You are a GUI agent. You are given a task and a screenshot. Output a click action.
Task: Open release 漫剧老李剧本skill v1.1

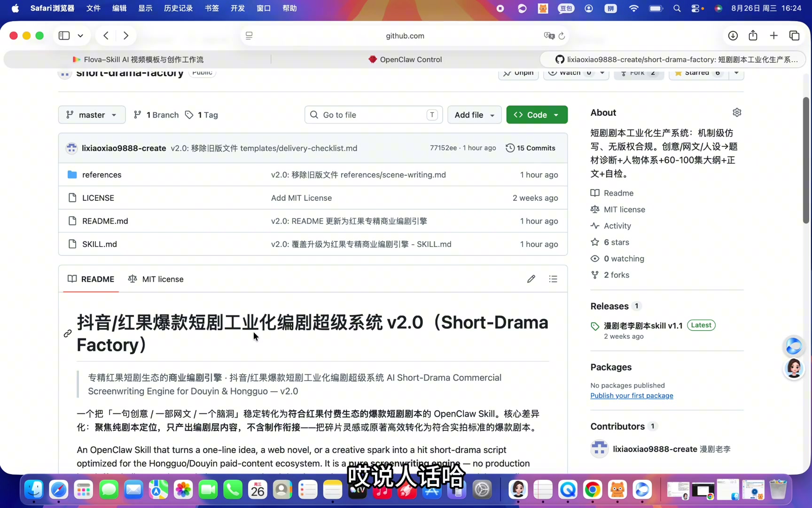pyautogui.click(x=643, y=325)
